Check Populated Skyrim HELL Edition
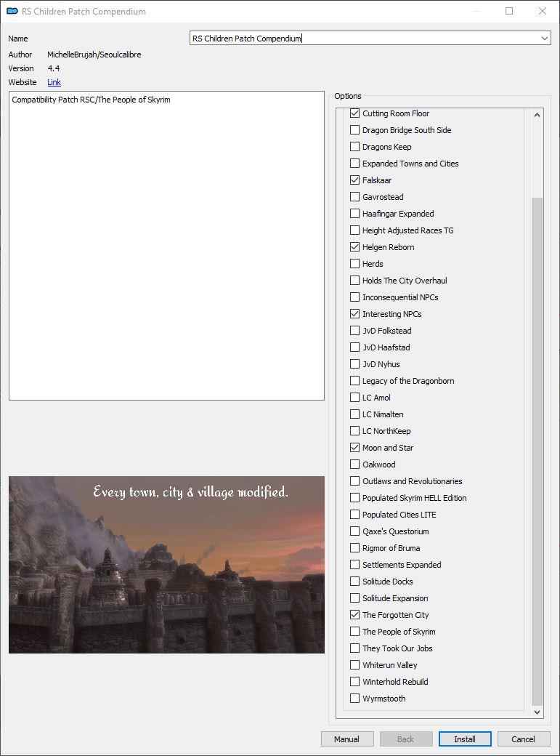The image size is (560, 756). click(x=354, y=497)
